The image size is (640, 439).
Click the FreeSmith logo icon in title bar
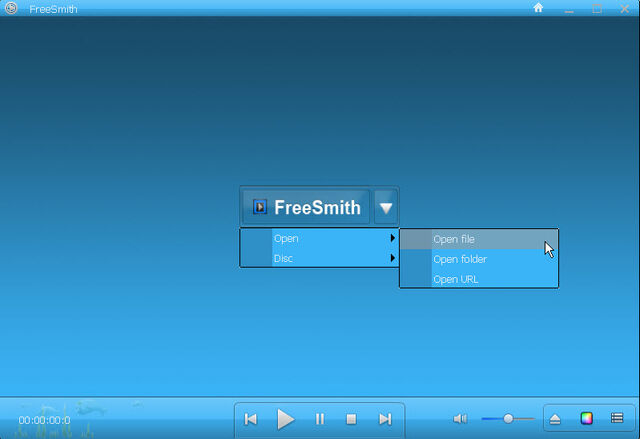(11, 8)
